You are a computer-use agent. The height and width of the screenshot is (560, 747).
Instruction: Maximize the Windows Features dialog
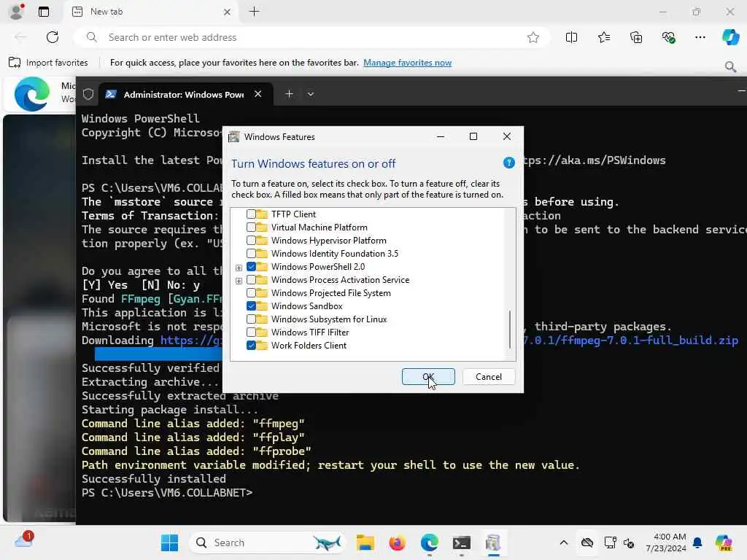click(x=473, y=136)
